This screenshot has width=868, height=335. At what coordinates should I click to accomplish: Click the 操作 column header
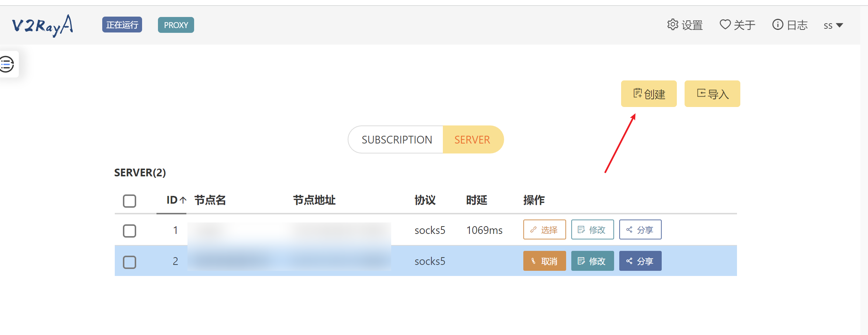point(534,200)
